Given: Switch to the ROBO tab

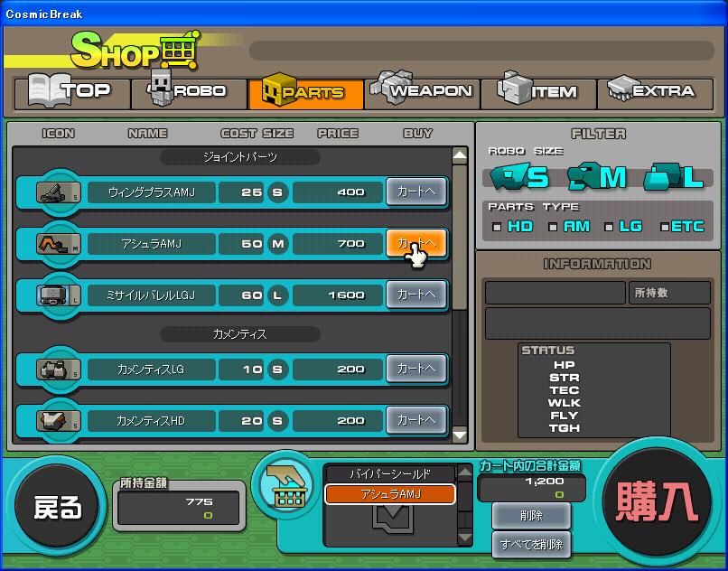Looking at the screenshot, I should pyautogui.click(x=189, y=94).
